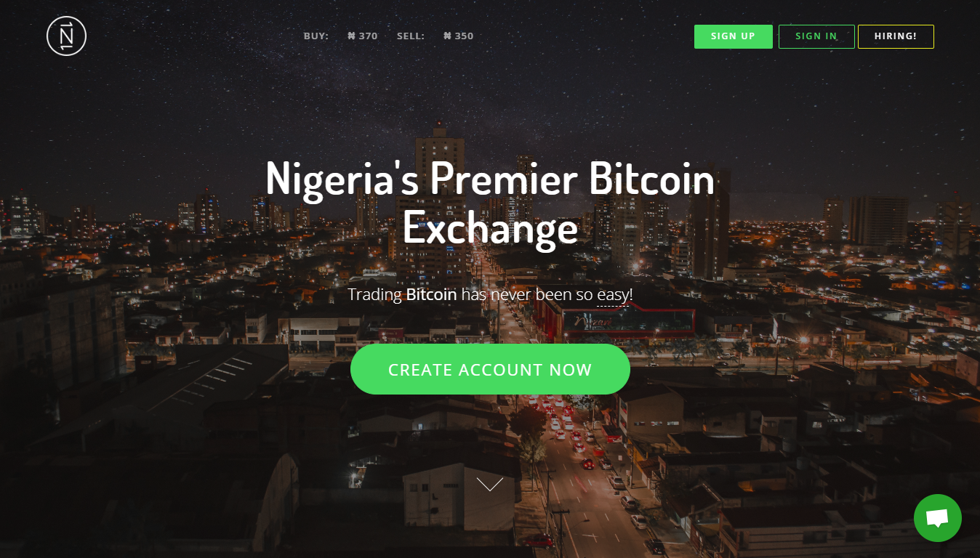Click the bold Bitcoin word in the tagline

click(x=431, y=294)
